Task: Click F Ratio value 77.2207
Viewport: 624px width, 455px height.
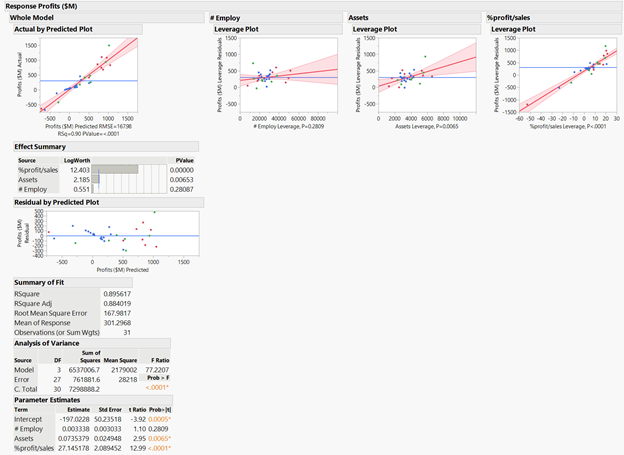Action: coord(157,369)
